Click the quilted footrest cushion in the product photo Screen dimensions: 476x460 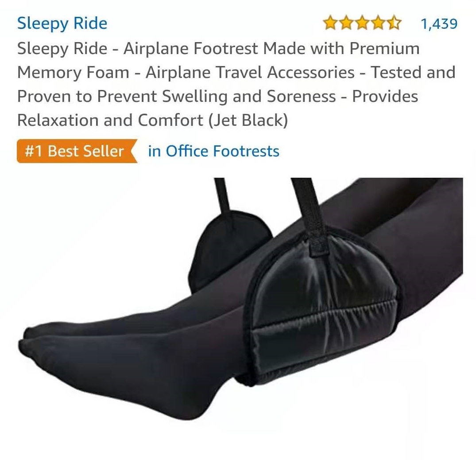tap(322, 307)
